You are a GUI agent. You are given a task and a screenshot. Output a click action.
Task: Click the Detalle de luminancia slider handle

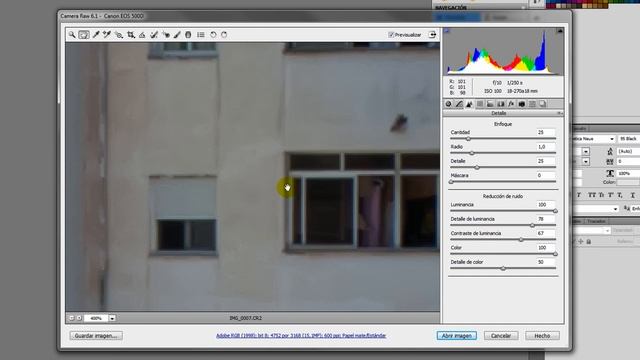[x=532, y=225]
